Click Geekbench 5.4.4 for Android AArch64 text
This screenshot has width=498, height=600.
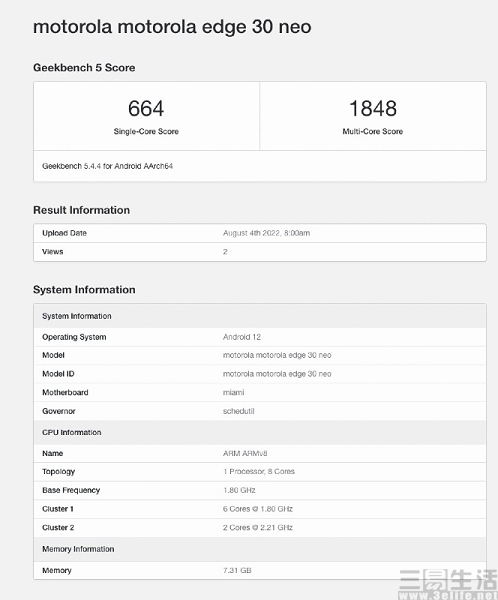[108, 166]
